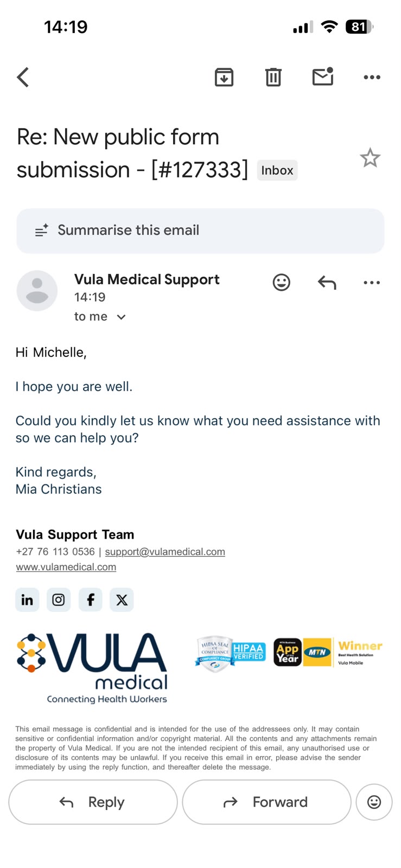Delete the email using the trash icon
Image resolution: width=401 pixels, height=868 pixels.
[x=273, y=77]
